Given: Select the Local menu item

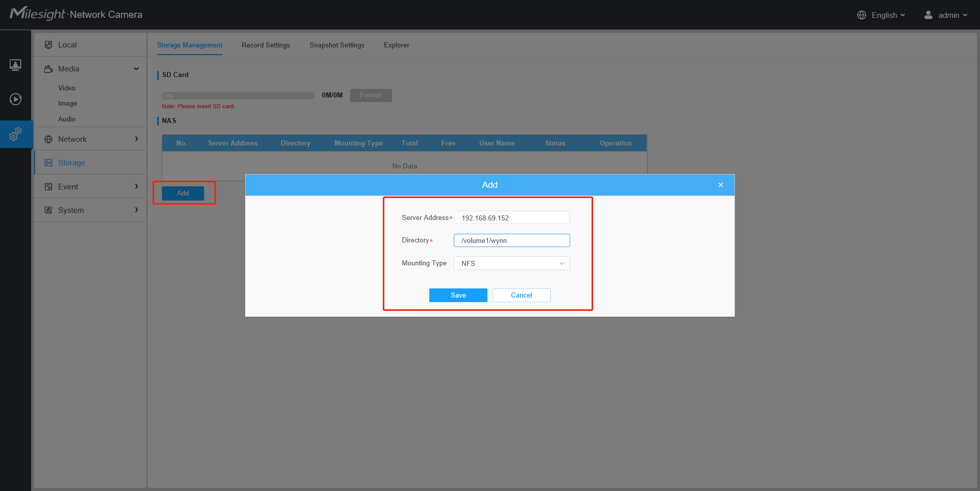Looking at the screenshot, I should (x=90, y=45).
